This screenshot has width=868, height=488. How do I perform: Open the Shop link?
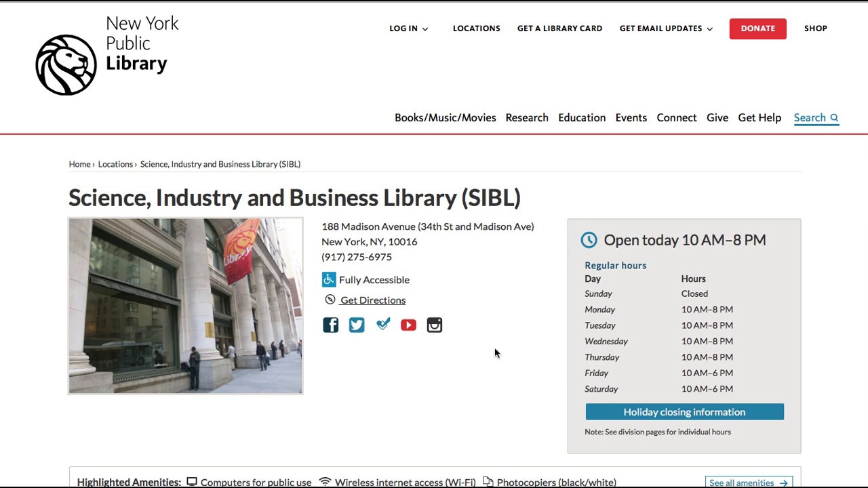tap(816, 28)
